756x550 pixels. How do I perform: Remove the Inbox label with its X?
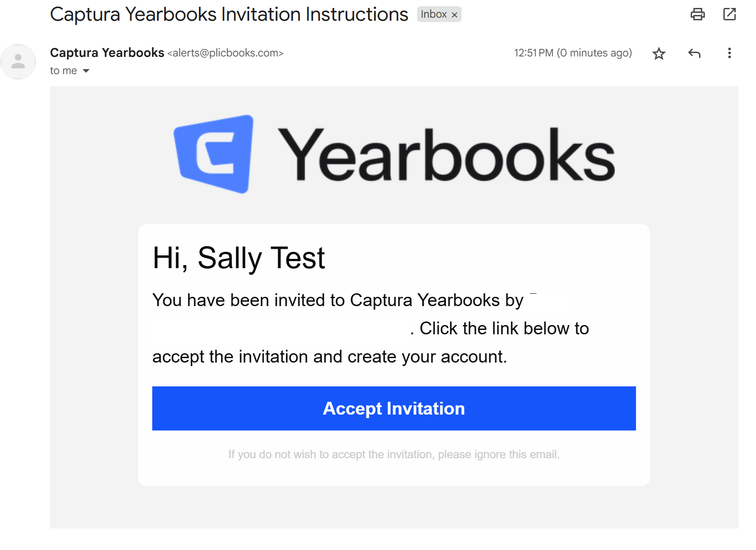click(x=455, y=15)
